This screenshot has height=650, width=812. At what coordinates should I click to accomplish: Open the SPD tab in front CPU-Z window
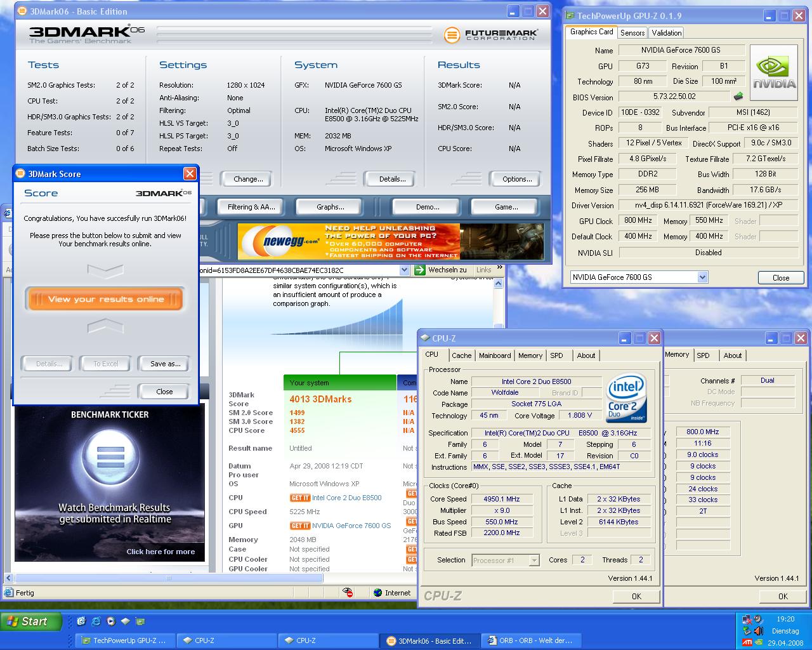556,355
